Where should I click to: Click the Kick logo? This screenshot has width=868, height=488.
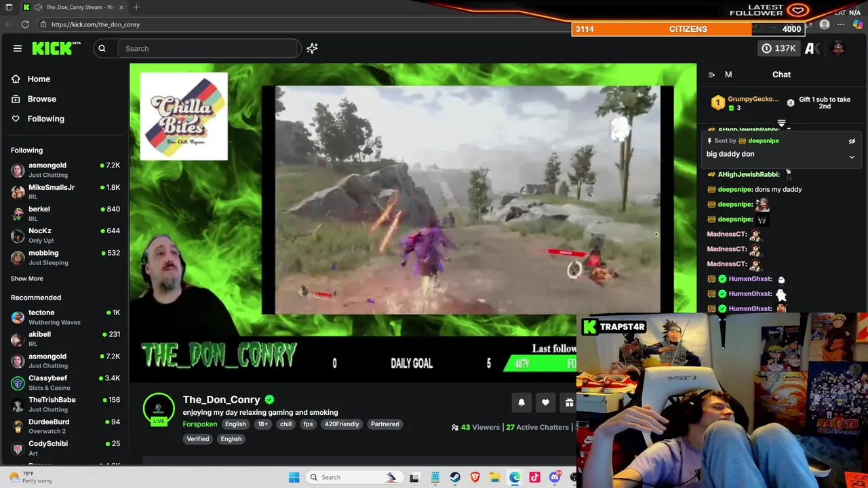point(56,48)
